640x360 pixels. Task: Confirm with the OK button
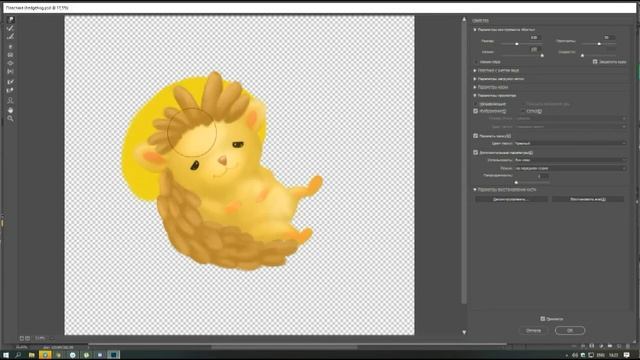point(570,330)
